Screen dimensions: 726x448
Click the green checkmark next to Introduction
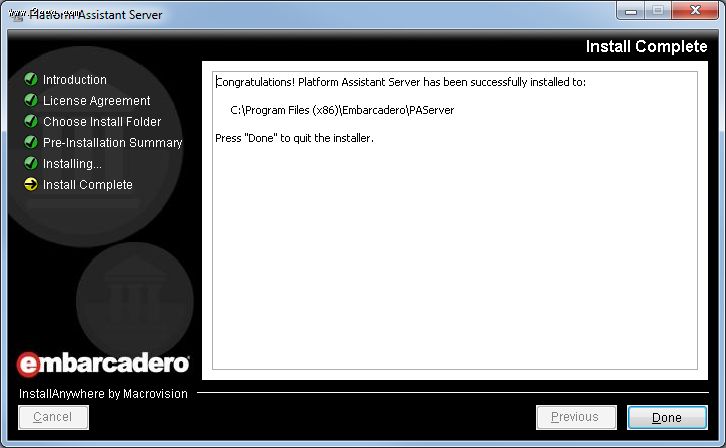[31, 80]
